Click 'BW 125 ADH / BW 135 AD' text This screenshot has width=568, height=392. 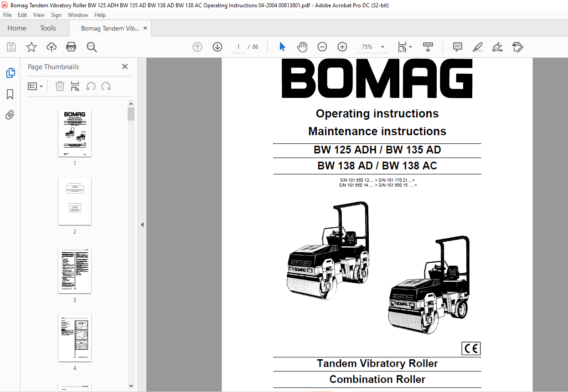377,150
